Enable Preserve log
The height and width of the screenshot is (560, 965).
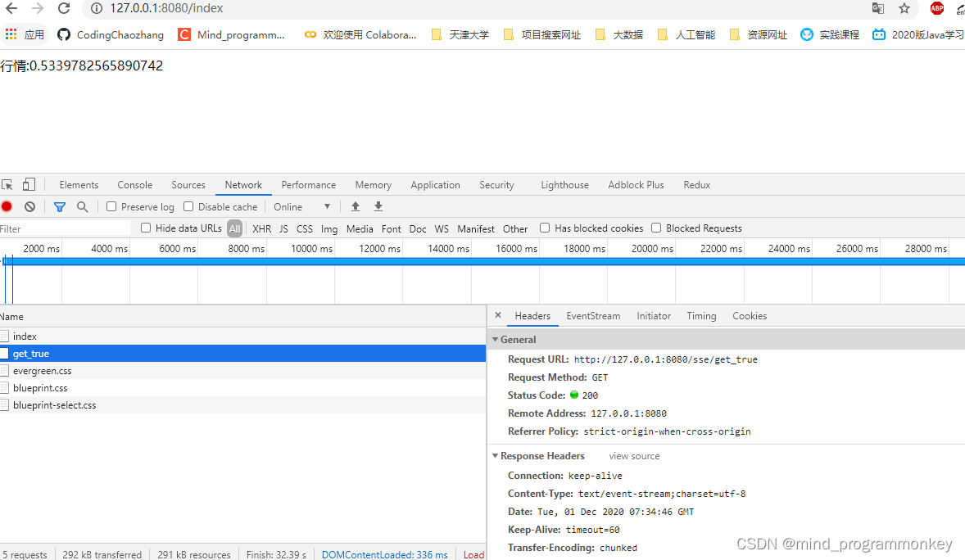pyautogui.click(x=111, y=207)
